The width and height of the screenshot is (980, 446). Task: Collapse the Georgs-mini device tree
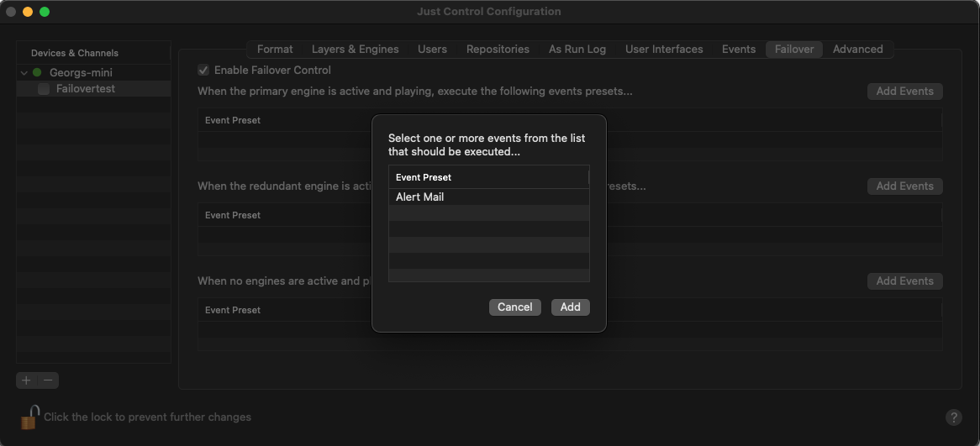coord(24,72)
